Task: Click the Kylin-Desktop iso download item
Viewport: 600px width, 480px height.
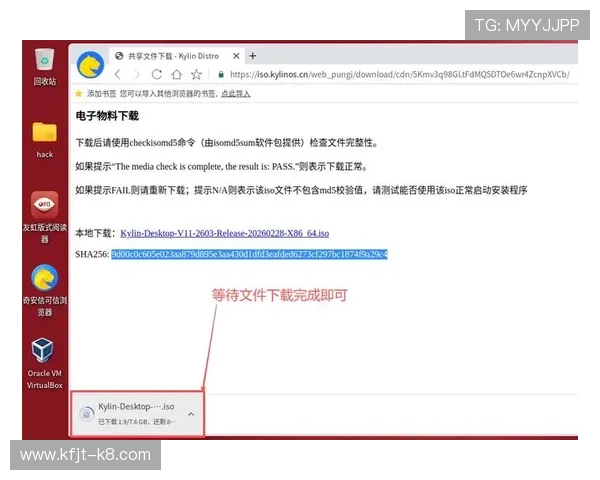Action: (x=137, y=413)
